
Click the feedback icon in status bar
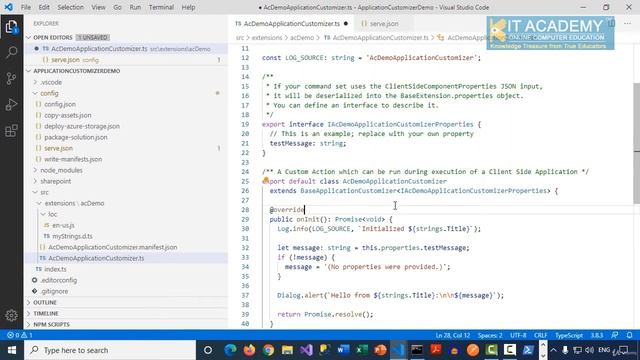(615, 335)
